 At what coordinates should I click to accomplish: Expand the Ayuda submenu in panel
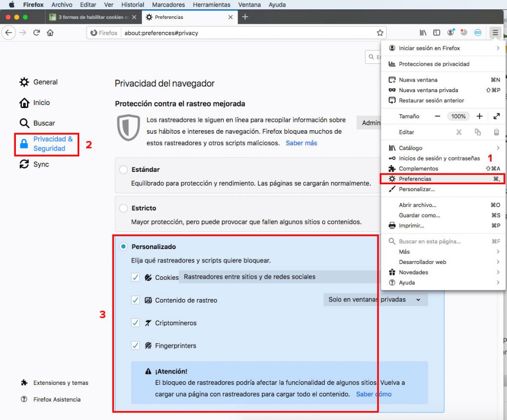click(443, 283)
